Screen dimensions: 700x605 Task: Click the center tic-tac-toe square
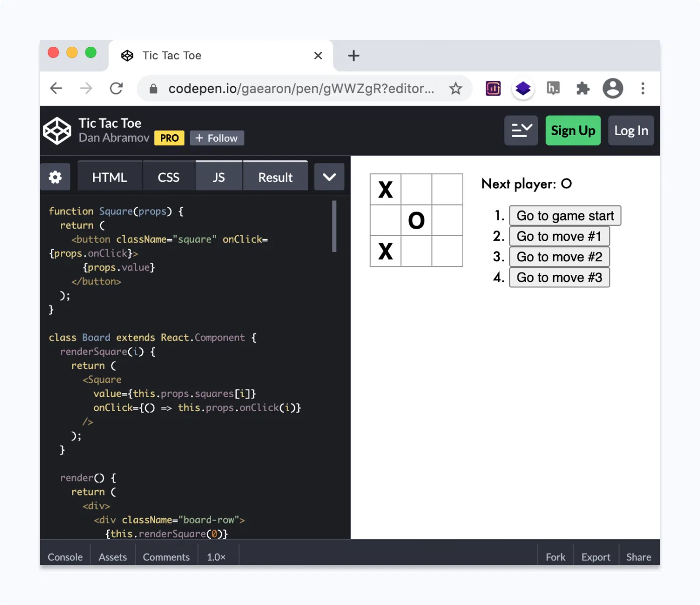(x=416, y=220)
